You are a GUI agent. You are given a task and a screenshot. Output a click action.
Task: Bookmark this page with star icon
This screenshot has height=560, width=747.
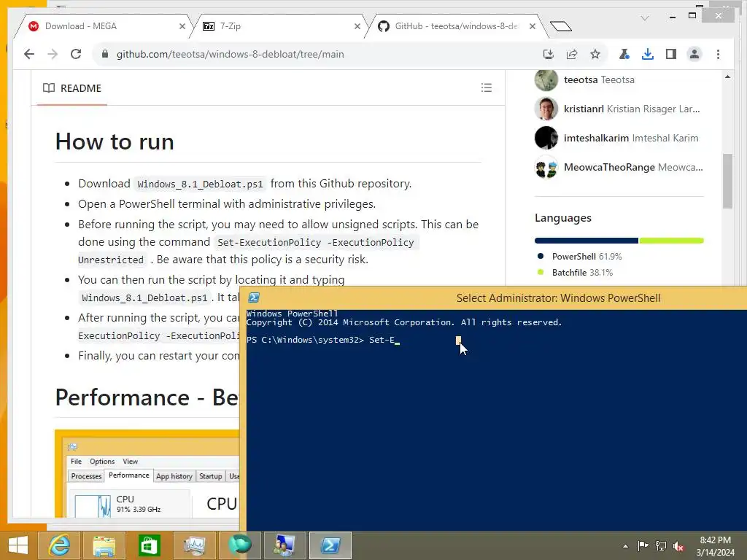595,54
